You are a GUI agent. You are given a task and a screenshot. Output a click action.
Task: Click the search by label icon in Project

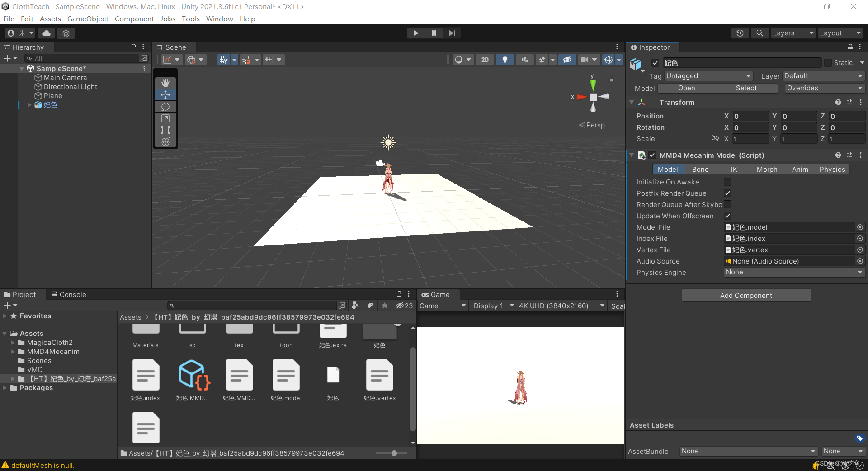[370, 306]
